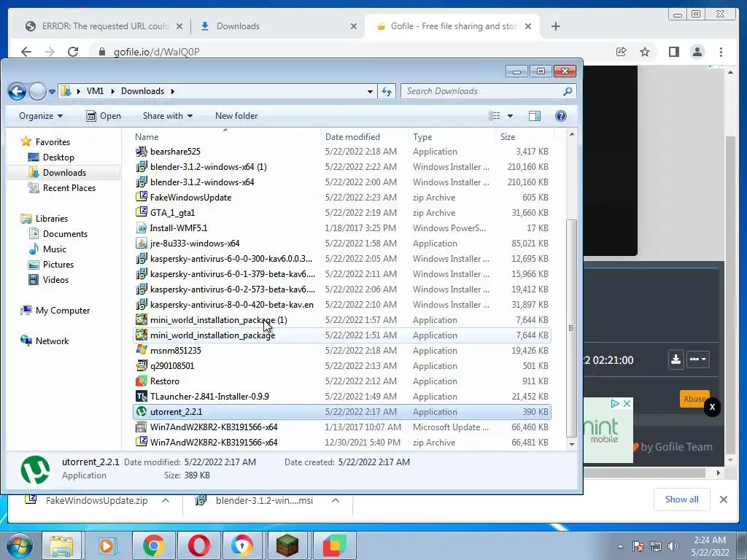Click Gofile download icon button
Viewport: 747px width, 560px height.
676,359
